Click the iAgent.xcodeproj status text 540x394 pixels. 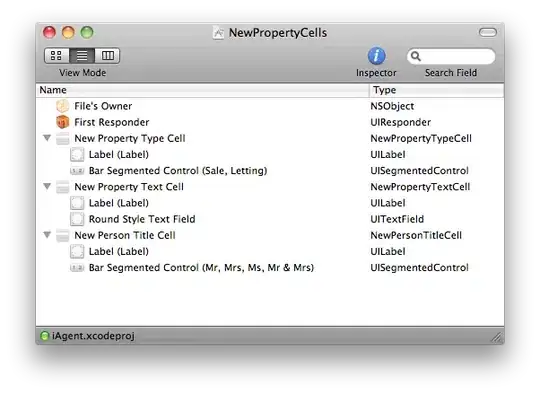(x=93, y=336)
